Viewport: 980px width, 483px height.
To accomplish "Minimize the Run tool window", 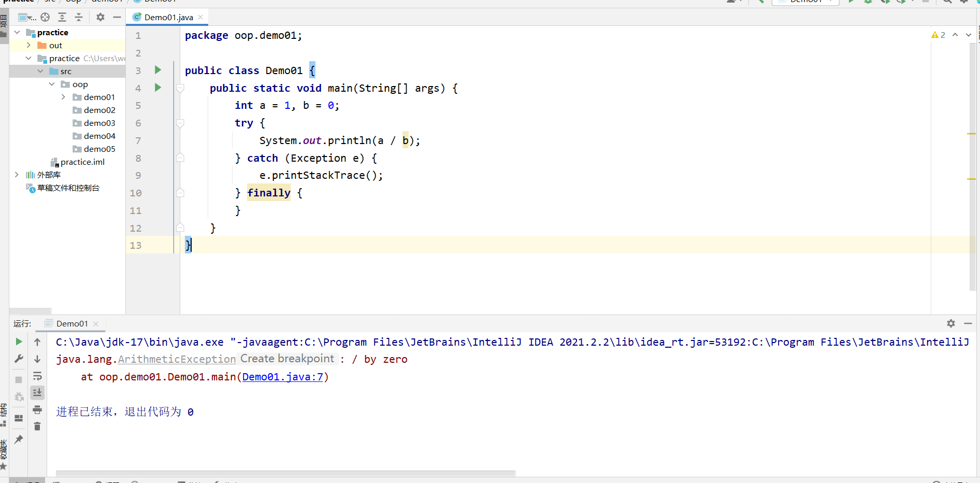I will 968,323.
